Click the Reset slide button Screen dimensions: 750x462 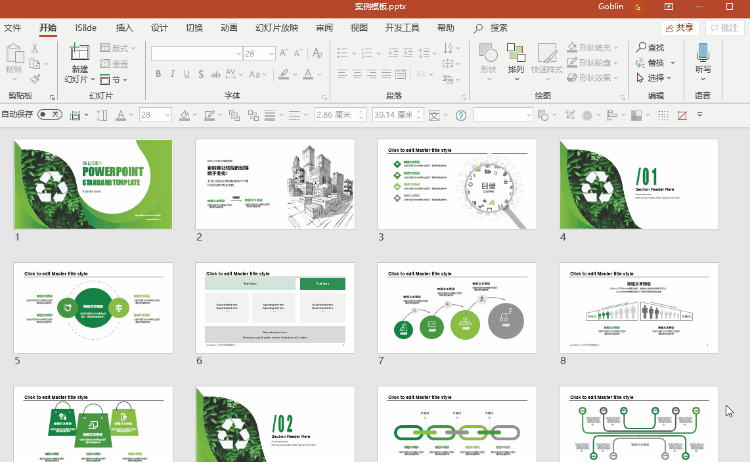[114, 63]
